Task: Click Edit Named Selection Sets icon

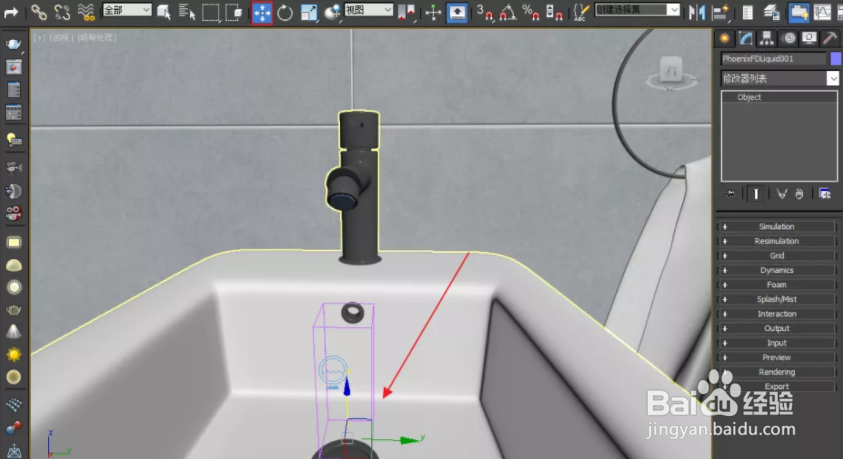Action: pyautogui.click(x=581, y=12)
